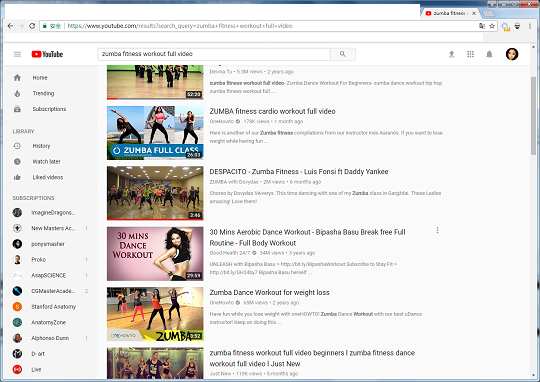This screenshot has width=540, height=382.
Task: Click the ImagineDragons channel avatar
Action: point(17,213)
